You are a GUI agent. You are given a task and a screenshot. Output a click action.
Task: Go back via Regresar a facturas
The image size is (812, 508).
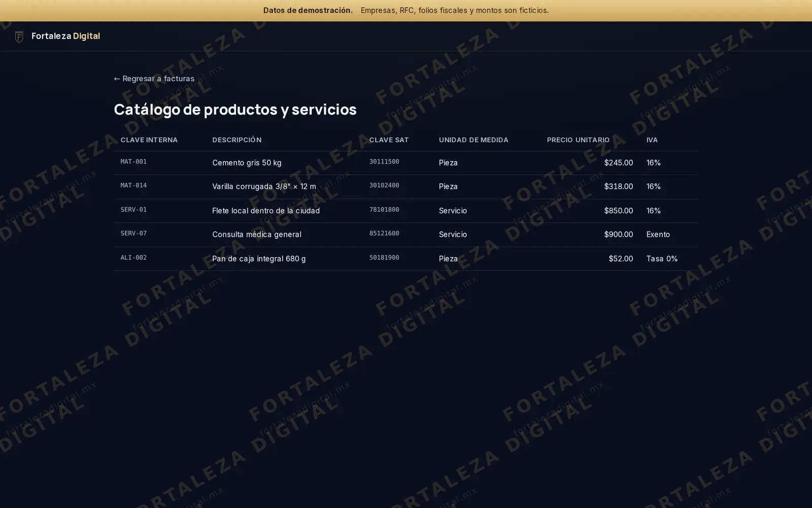tap(154, 79)
